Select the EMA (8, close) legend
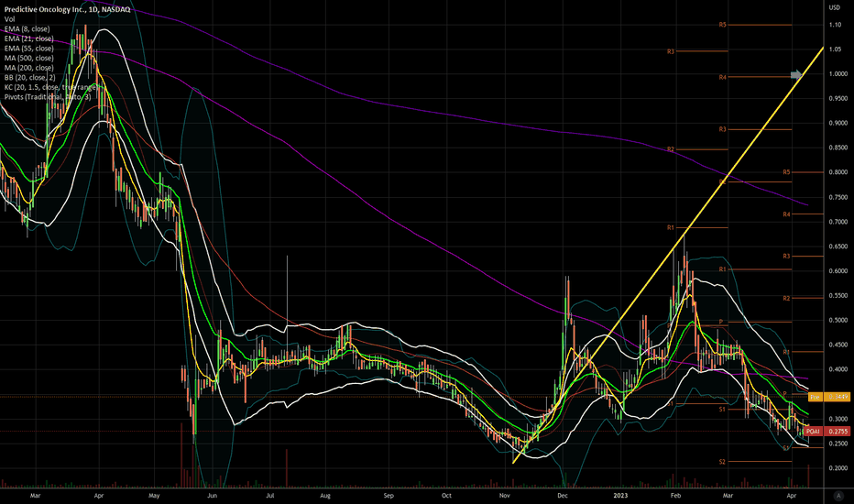Viewport: 854px width, 504px height. (x=27, y=29)
